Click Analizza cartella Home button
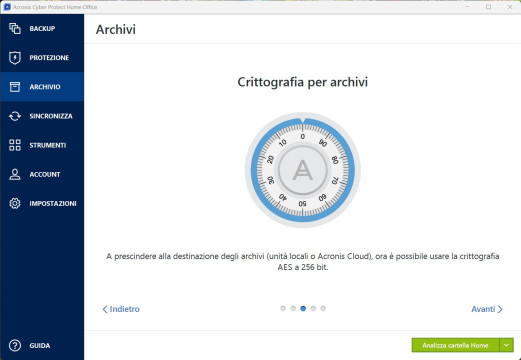This screenshot has width=521, height=360. [455, 345]
